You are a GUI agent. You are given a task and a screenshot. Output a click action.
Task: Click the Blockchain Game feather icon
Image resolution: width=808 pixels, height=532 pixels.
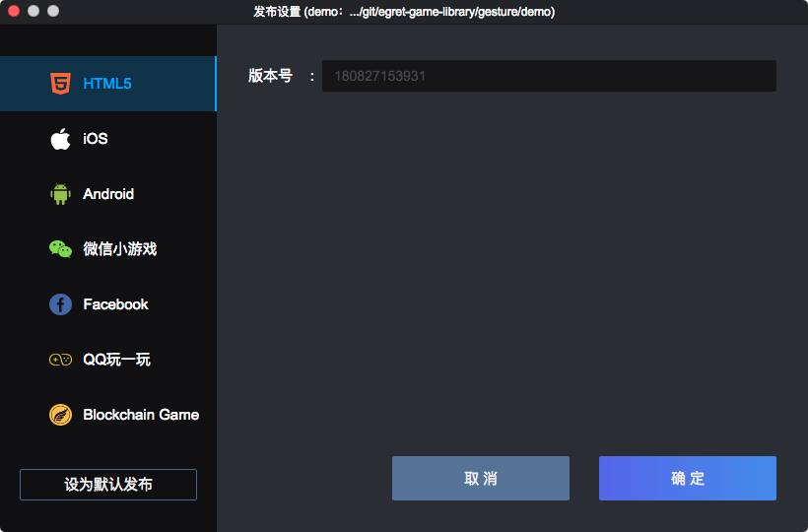click(60, 415)
